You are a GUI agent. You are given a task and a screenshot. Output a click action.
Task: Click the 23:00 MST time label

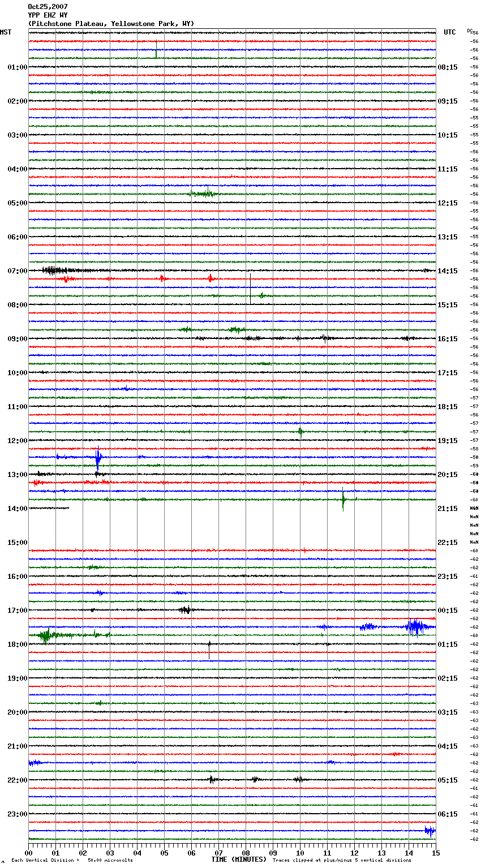(18, 814)
